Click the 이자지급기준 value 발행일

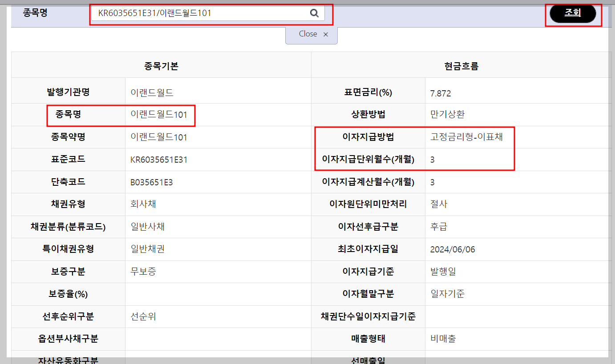(x=443, y=272)
